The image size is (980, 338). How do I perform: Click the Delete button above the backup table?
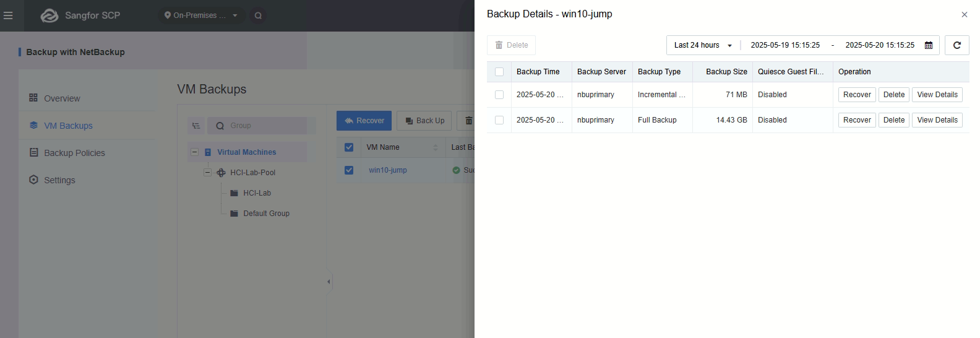click(511, 45)
